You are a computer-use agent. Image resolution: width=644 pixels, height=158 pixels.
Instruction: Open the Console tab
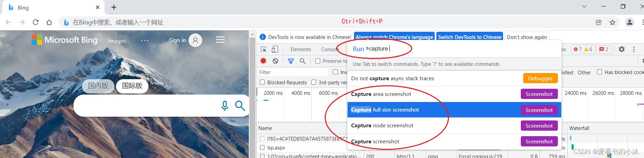[x=330, y=49]
